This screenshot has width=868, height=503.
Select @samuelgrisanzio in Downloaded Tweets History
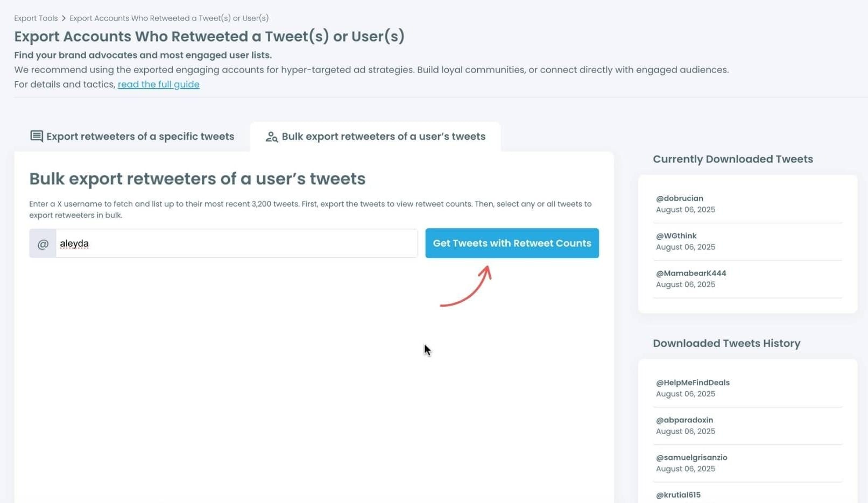point(691,457)
